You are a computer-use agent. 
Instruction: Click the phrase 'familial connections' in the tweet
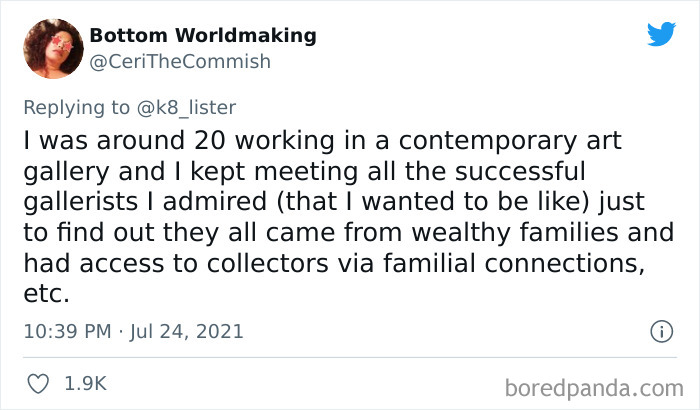point(513,263)
